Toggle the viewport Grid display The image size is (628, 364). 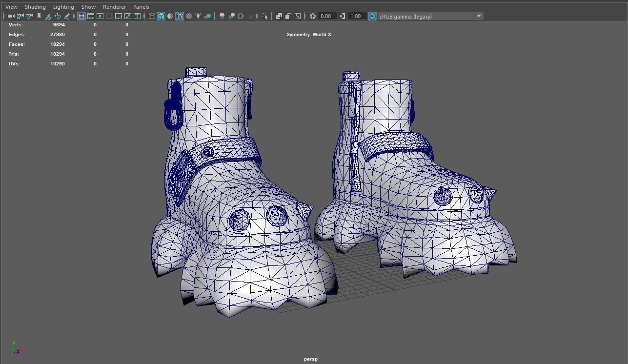(81, 16)
